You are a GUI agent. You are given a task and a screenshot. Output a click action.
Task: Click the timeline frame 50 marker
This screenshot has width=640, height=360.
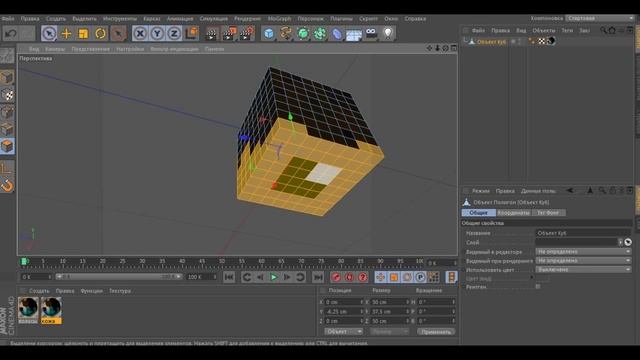click(x=222, y=261)
